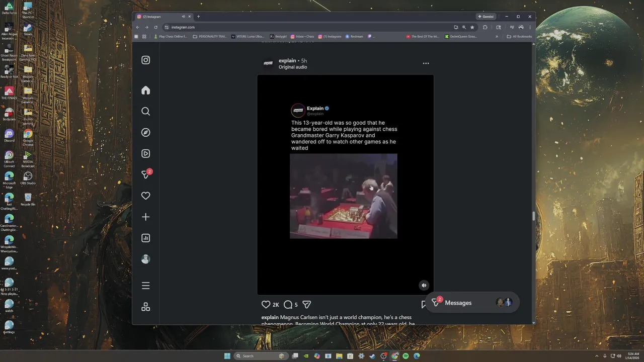Share the explain post via send icon
Image resolution: width=644 pixels, height=362 pixels.
click(x=306, y=305)
